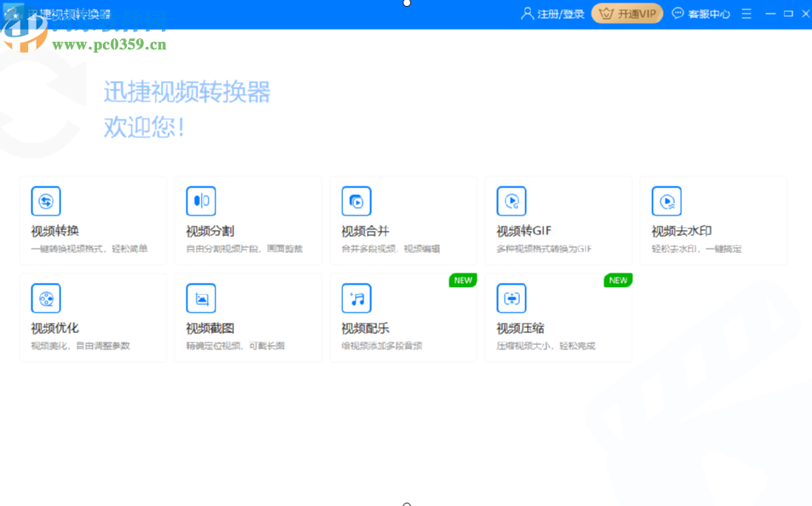Click description 一键转换视频格式，轻松简单
The height and width of the screenshot is (506, 812).
click(89, 249)
